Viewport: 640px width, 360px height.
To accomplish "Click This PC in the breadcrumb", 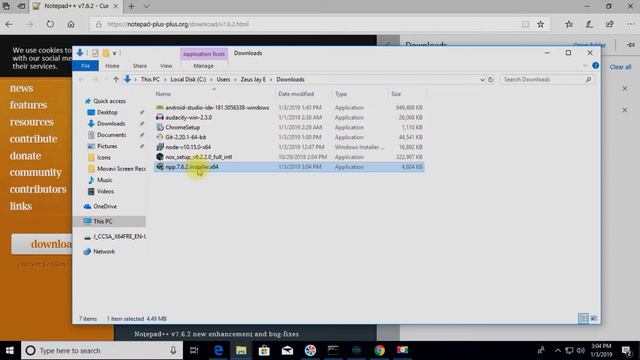I will 150,80.
